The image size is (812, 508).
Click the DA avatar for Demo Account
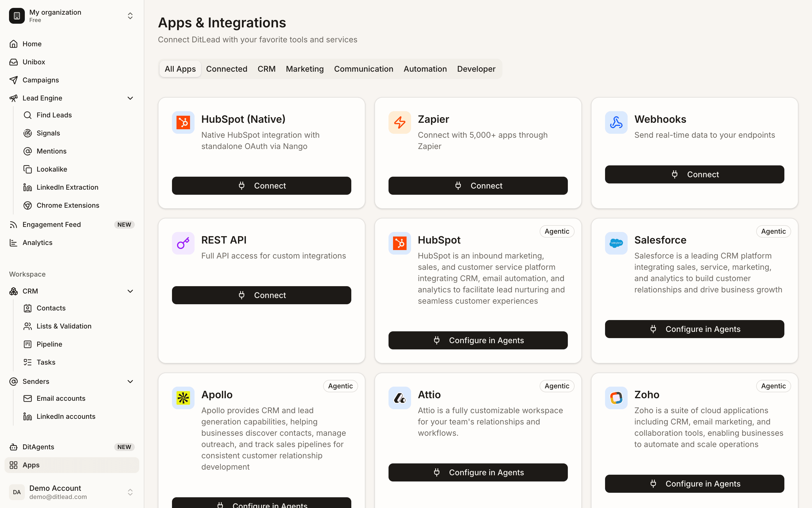tap(17, 492)
